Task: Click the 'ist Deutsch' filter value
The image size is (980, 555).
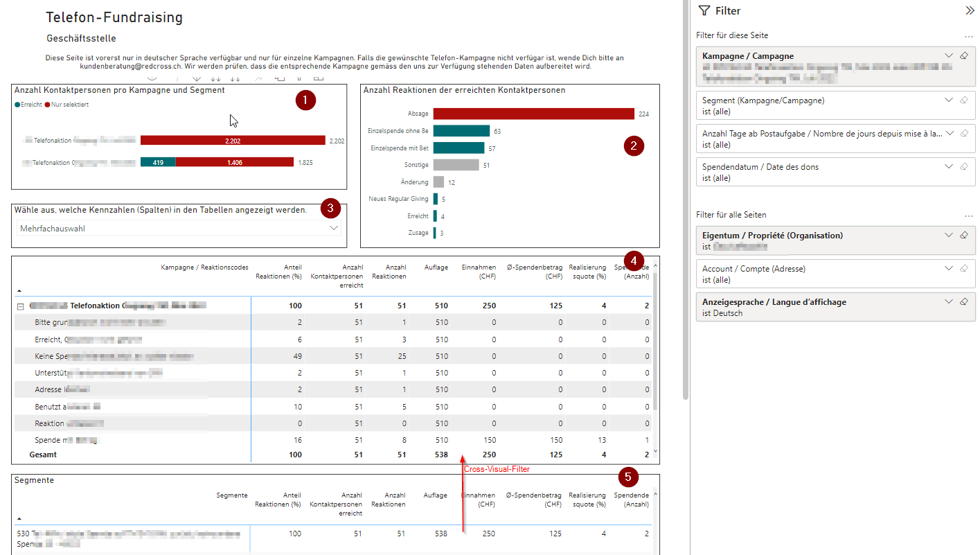Action: tap(722, 313)
